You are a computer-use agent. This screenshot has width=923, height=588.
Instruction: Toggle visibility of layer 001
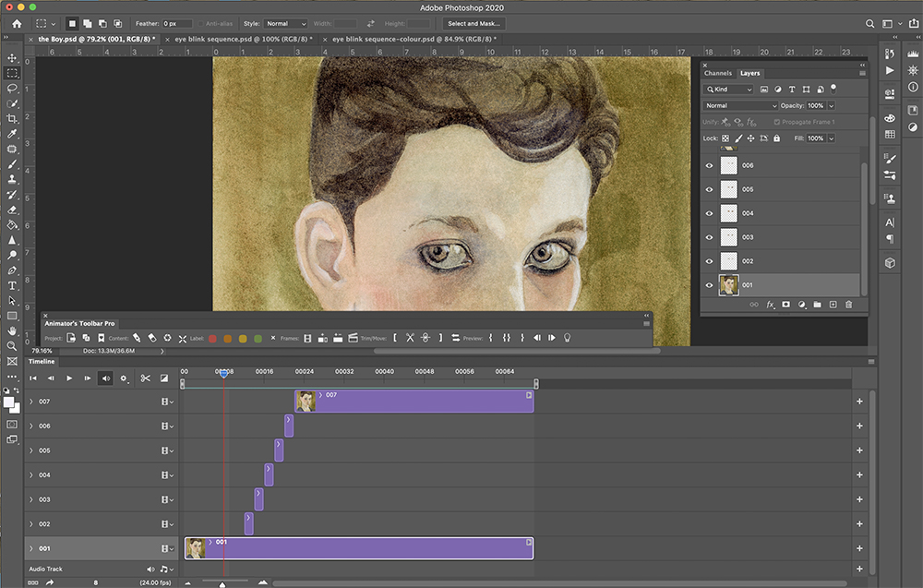click(x=709, y=284)
